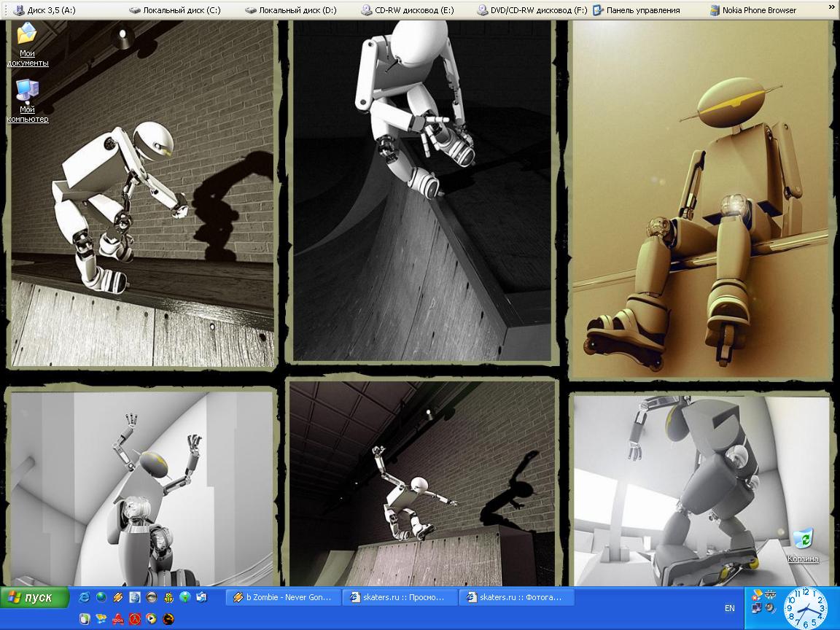
Task: Launch Internet Explorer from quick launch
Action: (x=85, y=597)
